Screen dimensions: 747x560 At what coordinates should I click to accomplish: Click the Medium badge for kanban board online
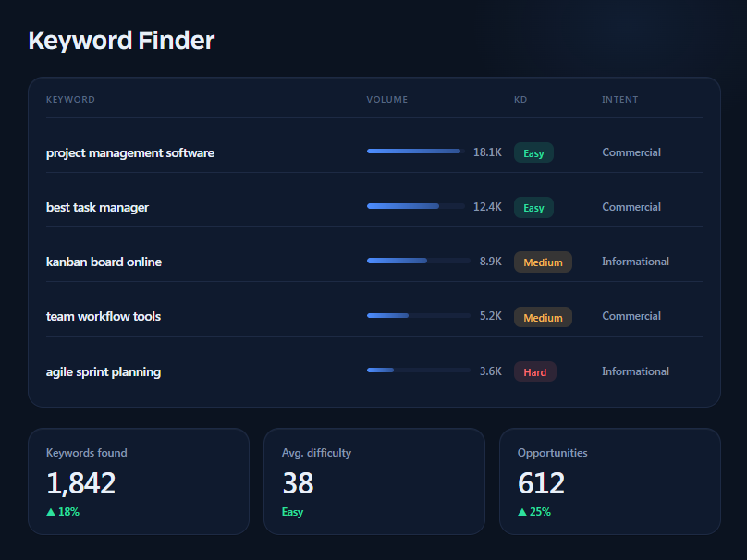click(x=543, y=262)
